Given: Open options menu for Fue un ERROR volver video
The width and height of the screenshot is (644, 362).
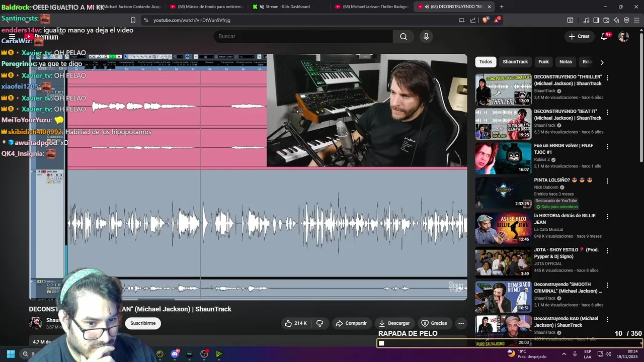Looking at the screenshot, I should (x=607, y=146).
